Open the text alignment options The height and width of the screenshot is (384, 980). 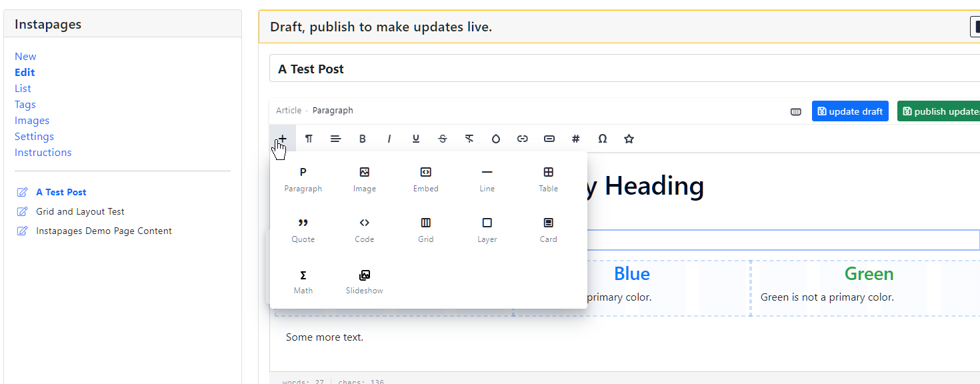335,139
